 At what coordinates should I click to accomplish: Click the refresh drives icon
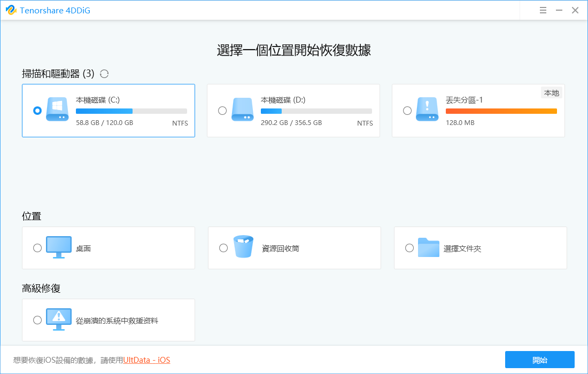coord(104,74)
